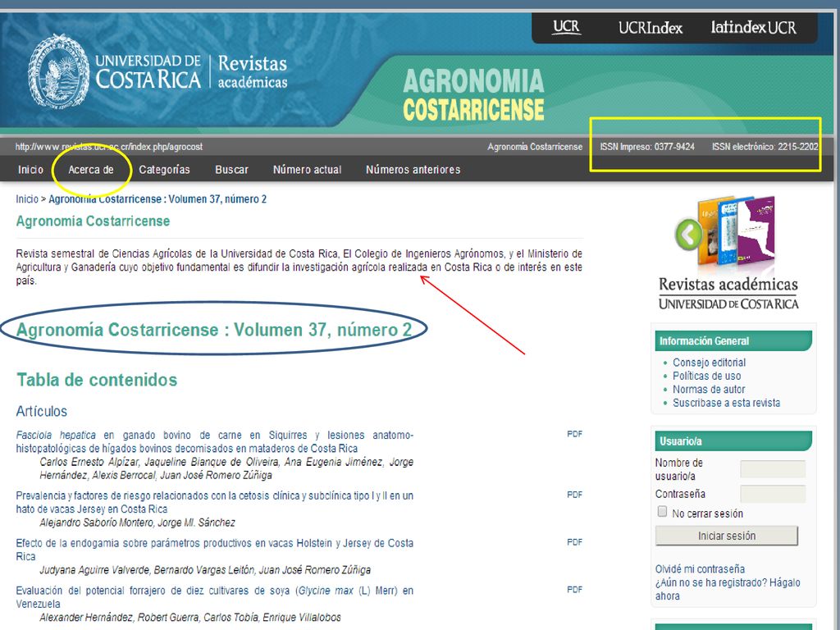Open the Buscar menu item
Image resolution: width=840 pixels, height=630 pixels.
click(231, 170)
